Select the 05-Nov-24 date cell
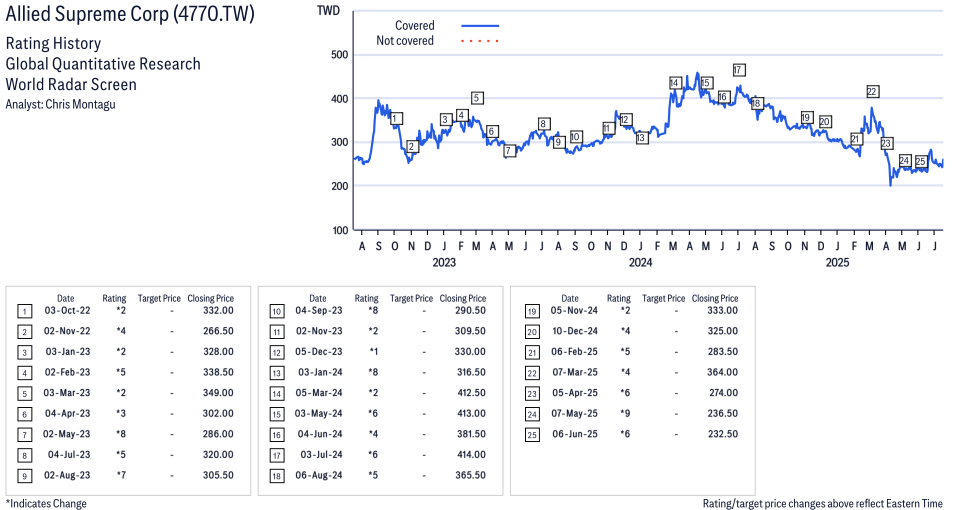 click(574, 310)
